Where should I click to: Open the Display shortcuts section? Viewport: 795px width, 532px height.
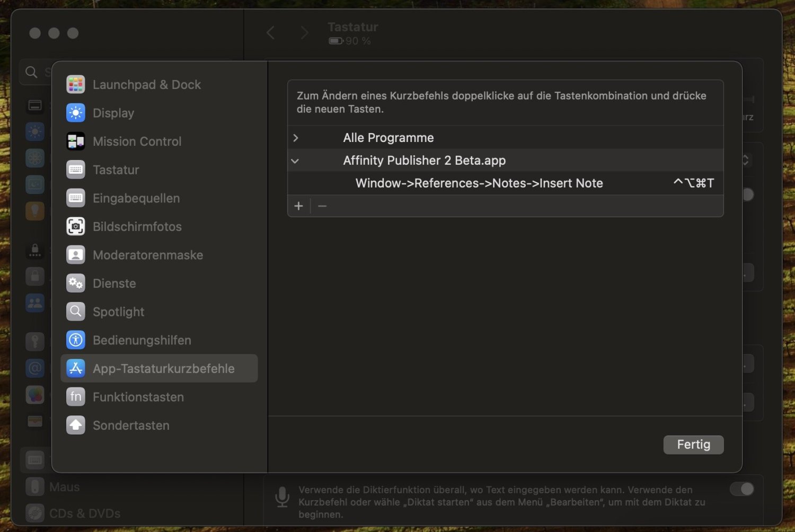click(x=113, y=113)
